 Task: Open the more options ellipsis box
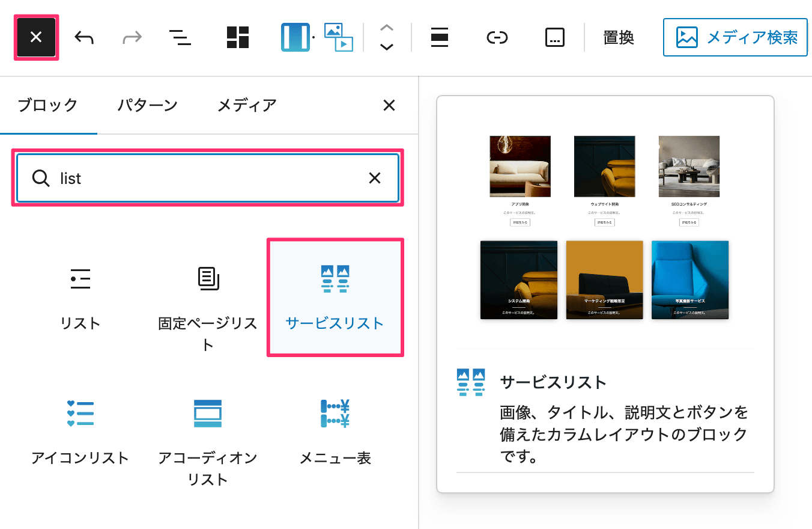(554, 37)
